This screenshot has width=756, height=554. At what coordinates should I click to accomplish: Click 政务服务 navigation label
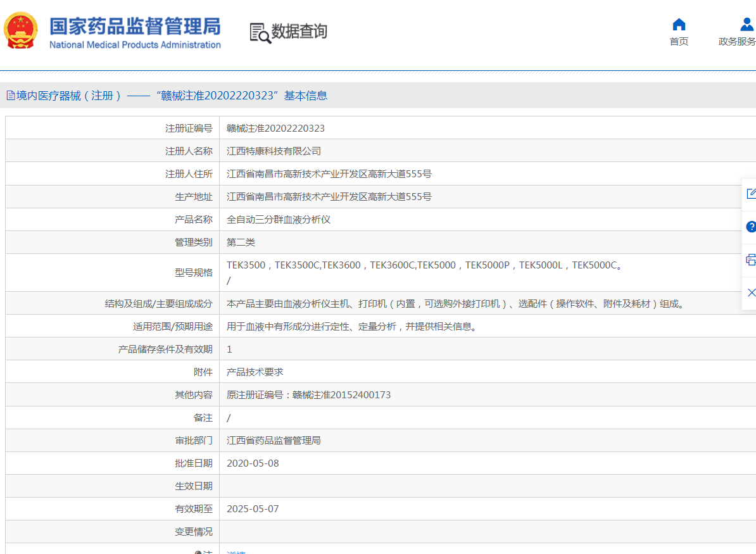click(737, 41)
